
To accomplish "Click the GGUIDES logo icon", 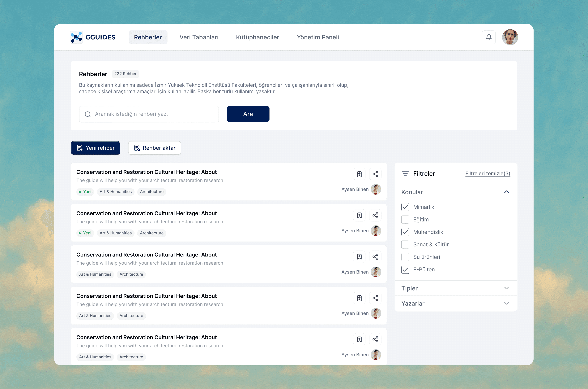I will click(x=76, y=37).
